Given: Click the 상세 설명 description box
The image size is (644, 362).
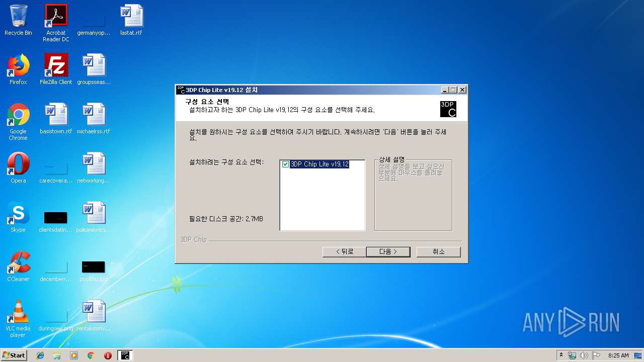Looking at the screenshot, I should [413, 195].
